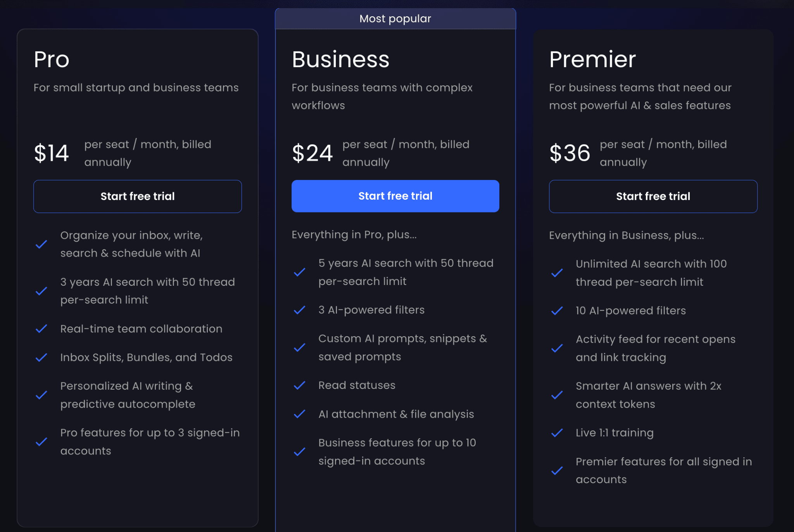
Task: Select the checkmark next to 10 AI-powered filters
Action: 557,311
